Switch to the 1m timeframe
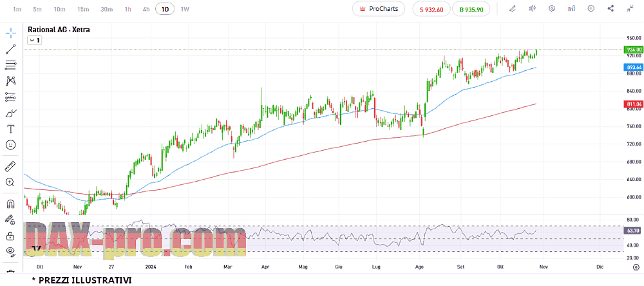Viewport: 644px width, 286px height. pos(17,9)
